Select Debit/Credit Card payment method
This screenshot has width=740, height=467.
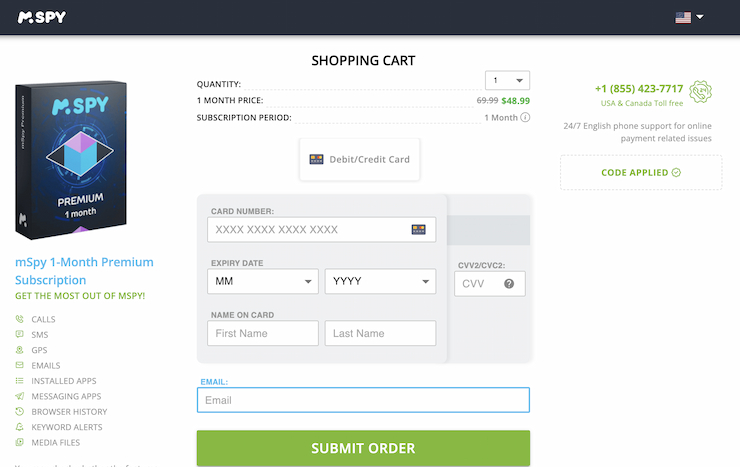pos(360,159)
